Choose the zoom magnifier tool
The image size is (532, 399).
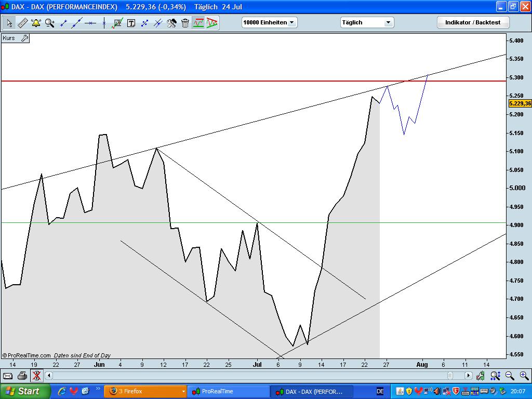pos(49,23)
